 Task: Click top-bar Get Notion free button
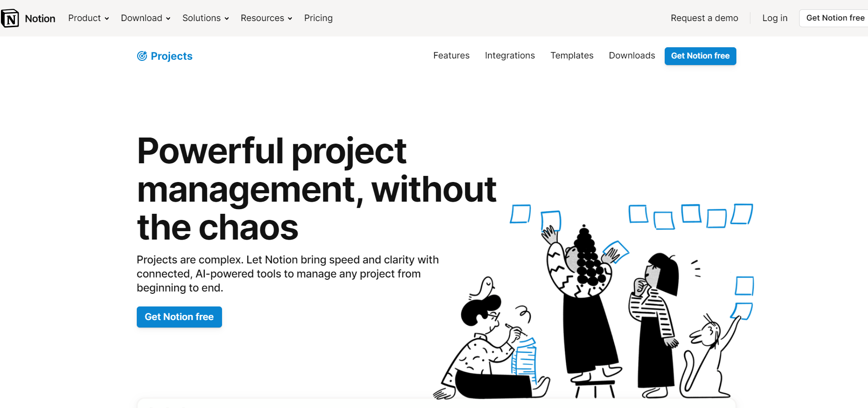coord(834,18)
